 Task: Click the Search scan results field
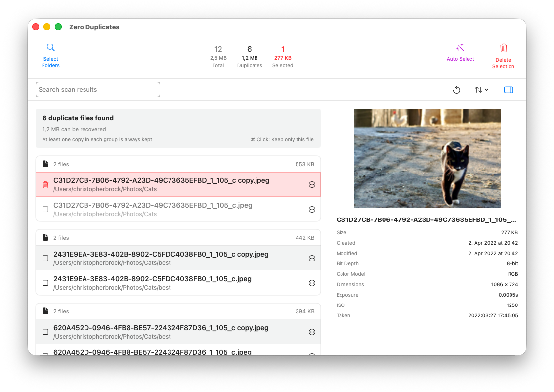(98, 90)
